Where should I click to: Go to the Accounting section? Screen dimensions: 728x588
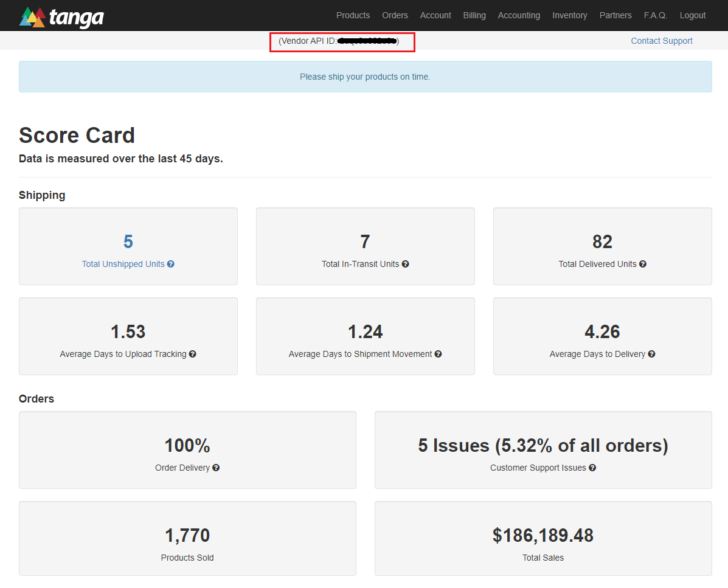[519, 15]
